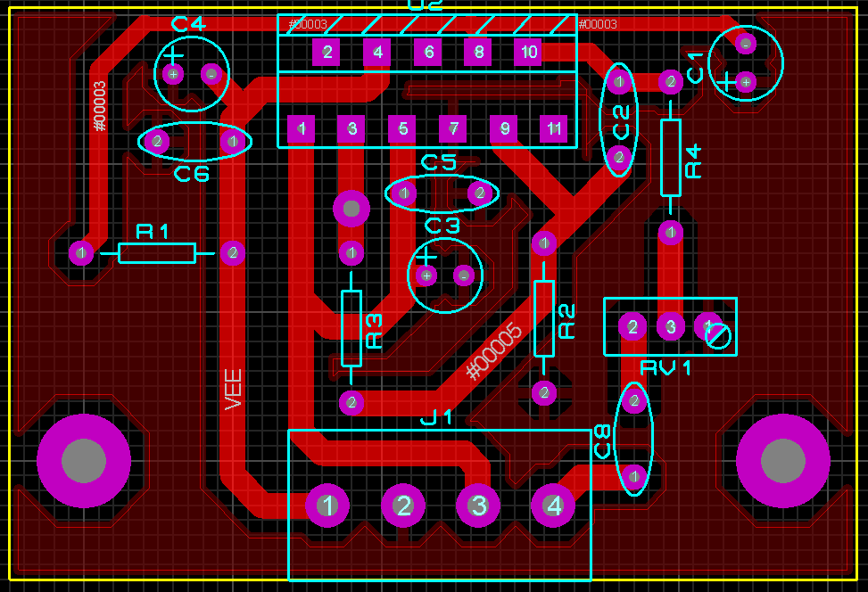Screen dimensions: 868x592
Task: Select pad 1 of capacitor C2
Action: tap(619, 82)
